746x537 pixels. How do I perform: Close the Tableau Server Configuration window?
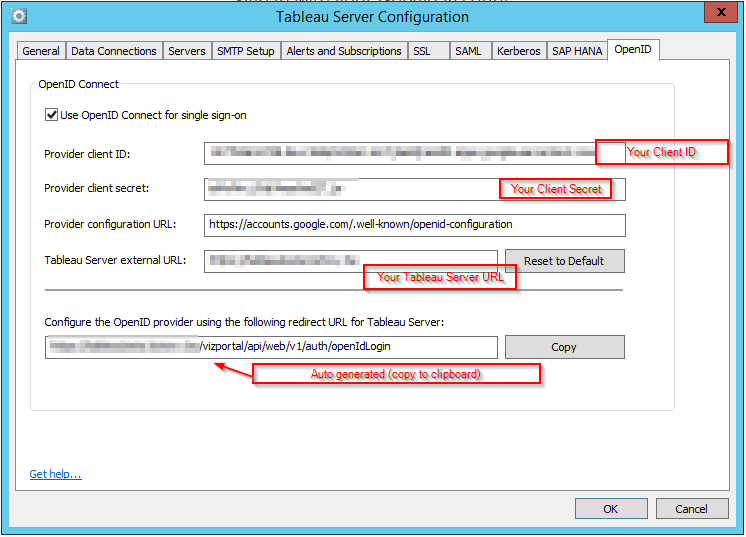coord(721,12)
